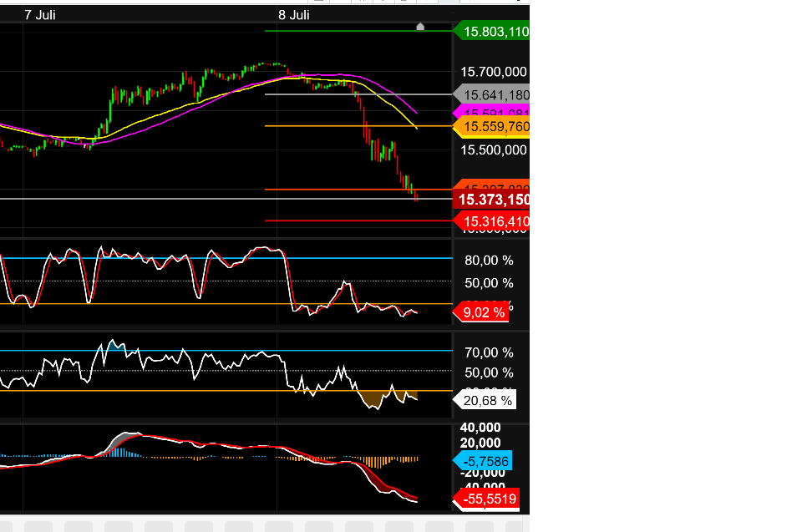Select the orange 15.397 support level marker
The image size is (802, 532).
491,185
